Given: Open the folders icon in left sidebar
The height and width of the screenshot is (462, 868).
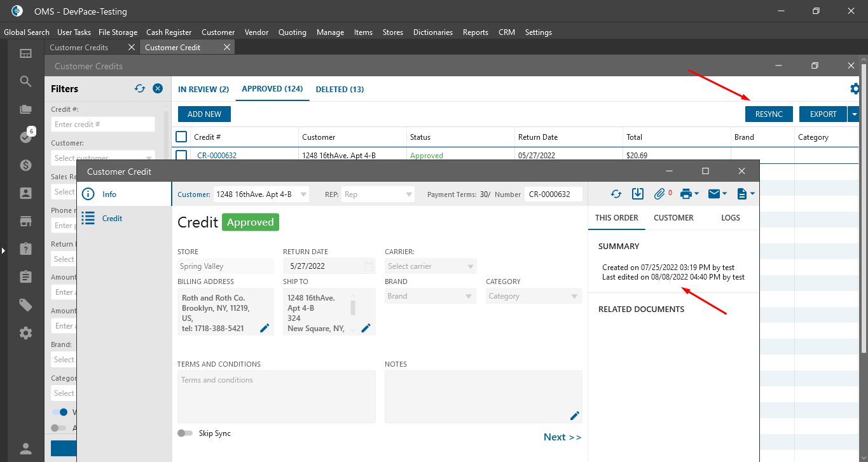Looking at the screenshot, I should click(25, 109).
